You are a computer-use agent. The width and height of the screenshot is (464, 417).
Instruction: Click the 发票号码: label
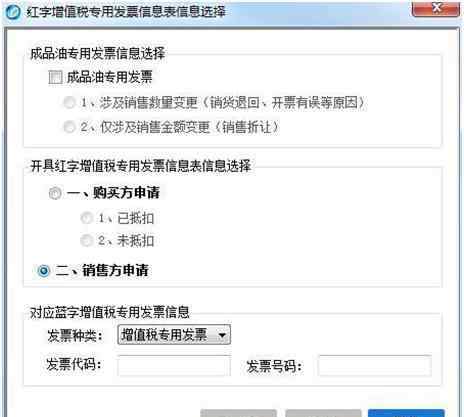pyautogui.click(x=275, y=366)
